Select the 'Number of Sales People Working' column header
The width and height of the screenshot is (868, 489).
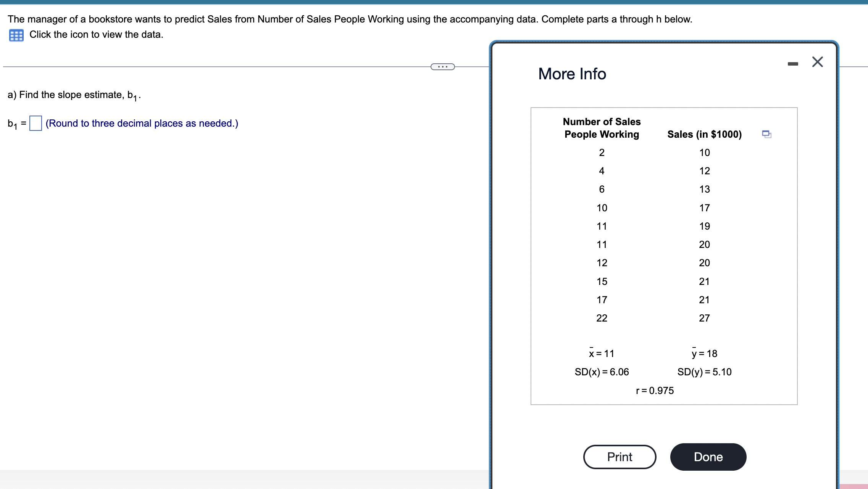coord(602,128)
